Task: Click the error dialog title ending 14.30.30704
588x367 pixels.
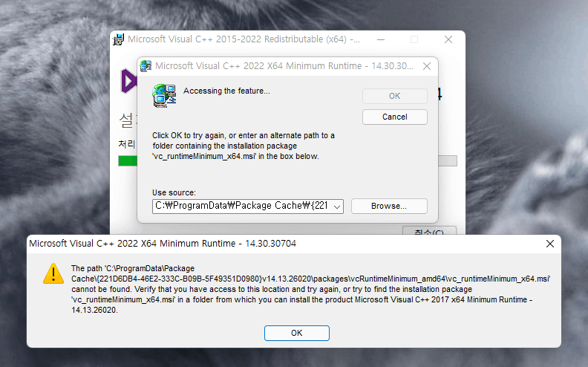Action: [163, 244]
